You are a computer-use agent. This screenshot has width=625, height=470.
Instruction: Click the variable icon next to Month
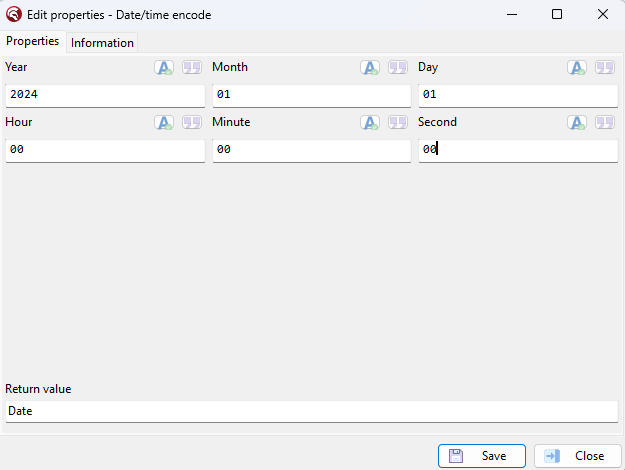pyautogui.click(x=370, y=67)
